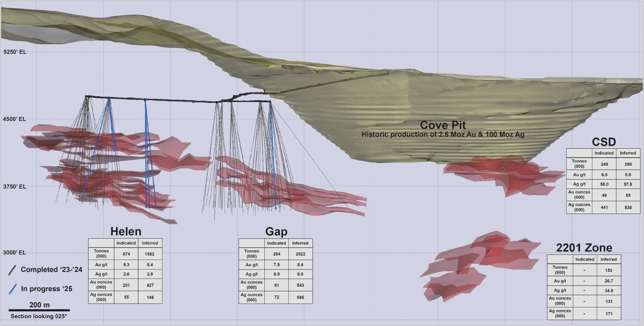Click 'Ag g/t' row label in 2201 Zone table
Viewport: 644px width, 326px height.
pyautogui.click(x=560, y=290)
